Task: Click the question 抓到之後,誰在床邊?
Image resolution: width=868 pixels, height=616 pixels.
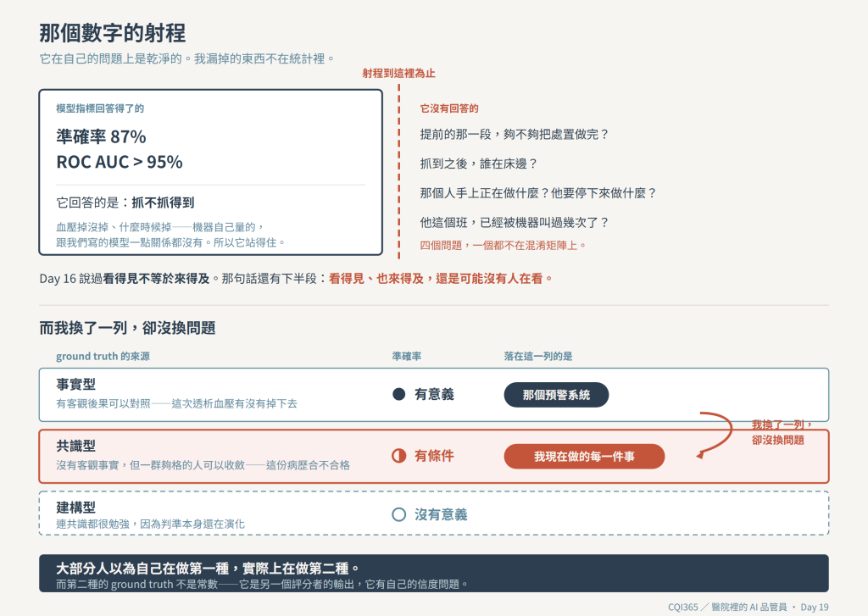Action: click(x=478, y=164)
